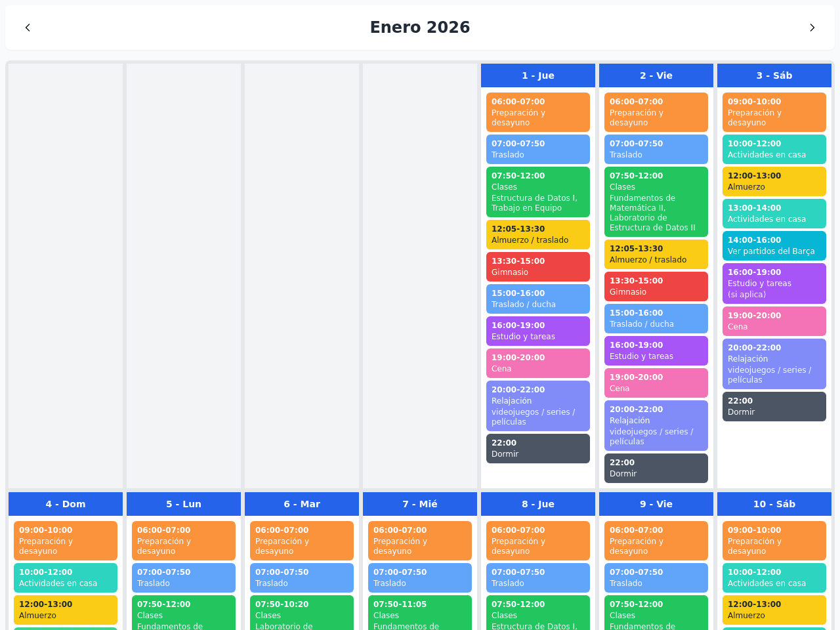840x630 pixels.
Task: Open Jan 1 Gimnasio event
Action: tap(538, 266)
